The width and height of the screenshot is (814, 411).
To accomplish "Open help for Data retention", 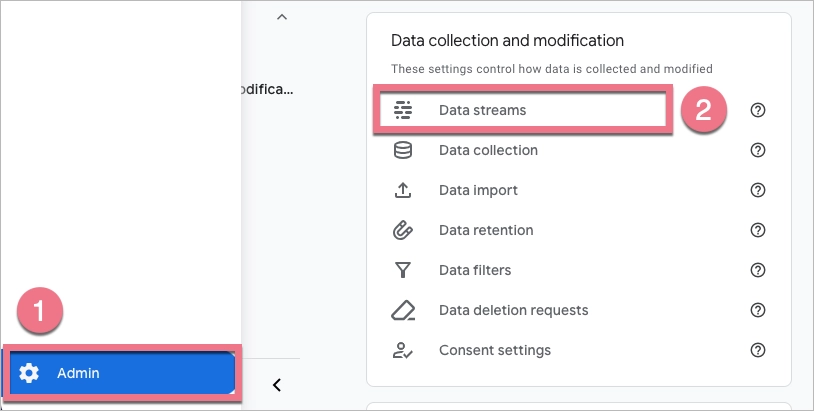I will (x=758, y=230).
